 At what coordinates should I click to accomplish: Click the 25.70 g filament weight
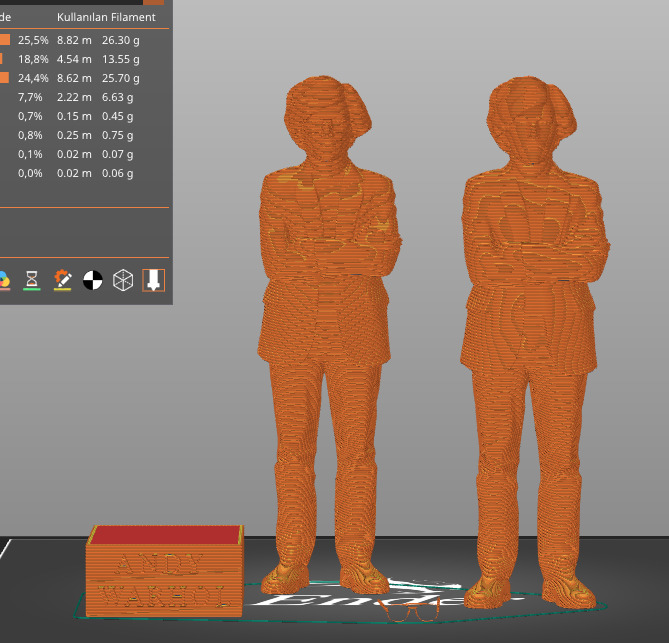(x=120, y=78)
